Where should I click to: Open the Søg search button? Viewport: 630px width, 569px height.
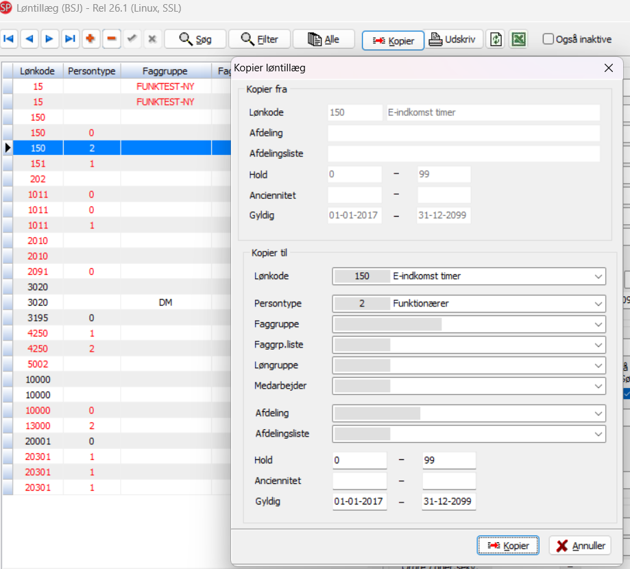pyautogui.click(x=195, y=39)
